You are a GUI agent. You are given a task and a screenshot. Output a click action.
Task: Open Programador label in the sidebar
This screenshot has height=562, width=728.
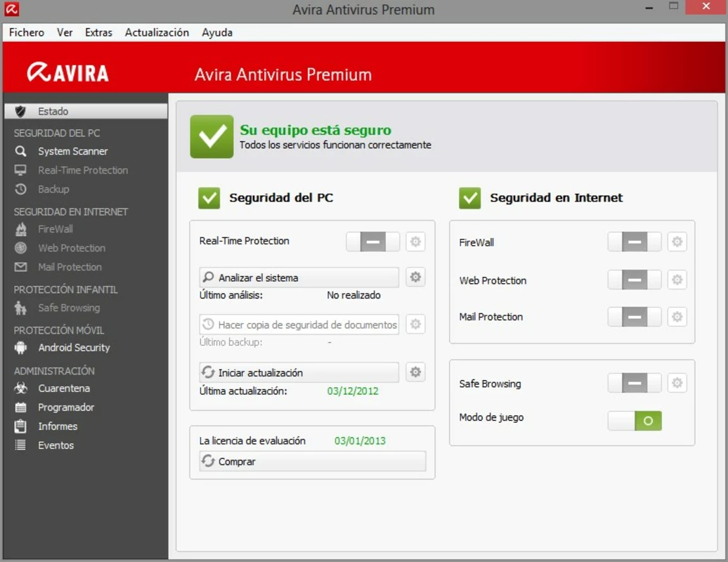[66, 407]
